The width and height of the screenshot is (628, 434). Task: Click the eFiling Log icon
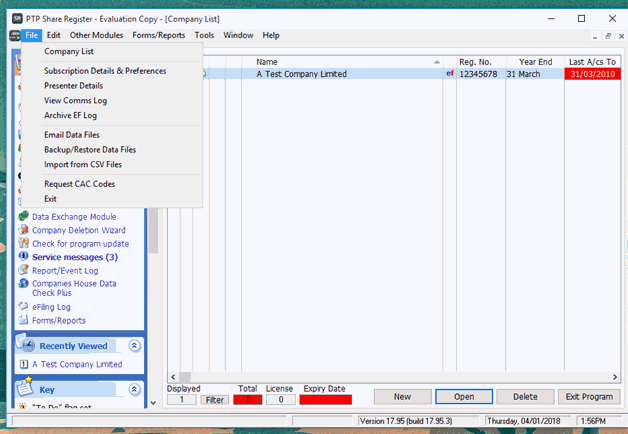(x=24, y=306)
